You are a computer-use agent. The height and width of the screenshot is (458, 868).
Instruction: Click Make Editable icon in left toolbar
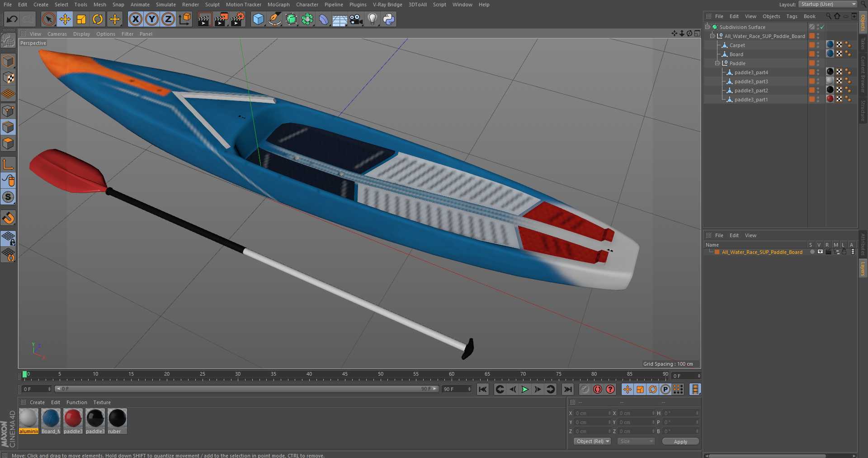pyautogui.click(x=8, y=41)
